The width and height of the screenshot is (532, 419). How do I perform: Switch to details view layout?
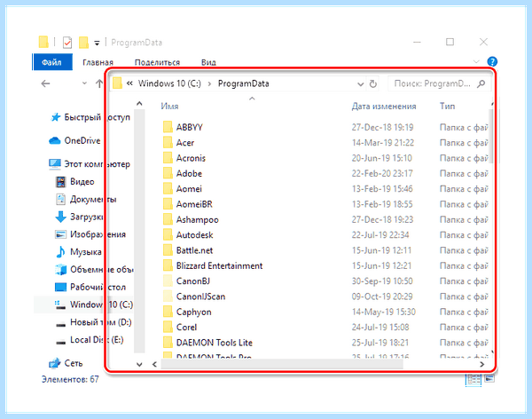point(473,380)
